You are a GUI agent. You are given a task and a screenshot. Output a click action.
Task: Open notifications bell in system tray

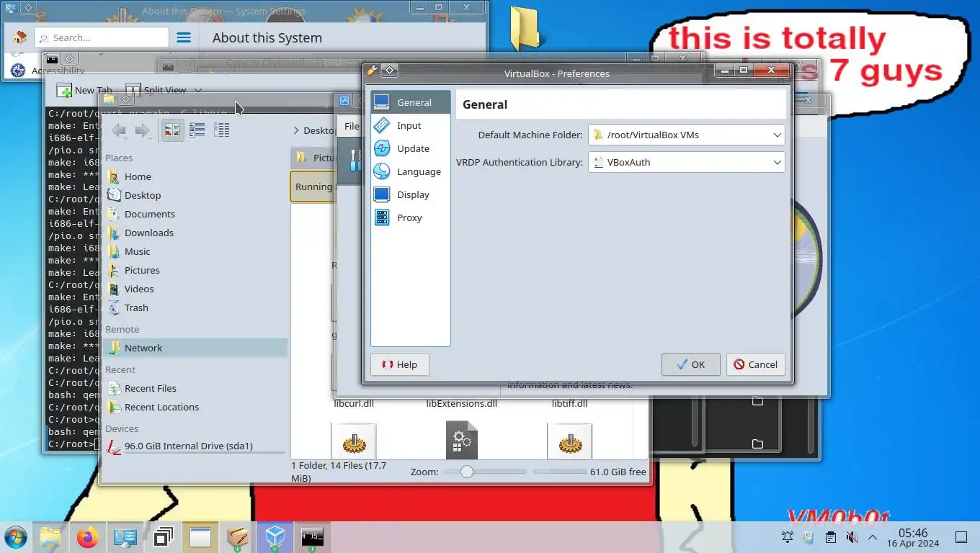click(x=788, y=537)
